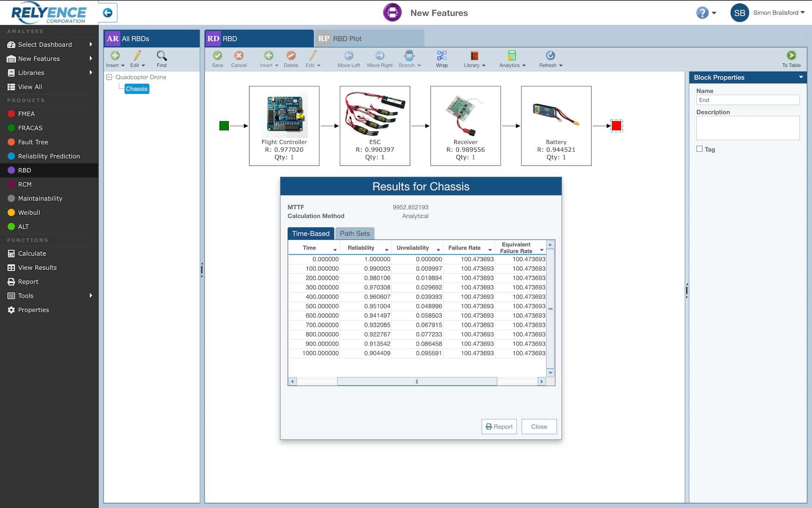Edit the Name field showing End
This screenshot has width=812, height=508.
tap(748, 100)
